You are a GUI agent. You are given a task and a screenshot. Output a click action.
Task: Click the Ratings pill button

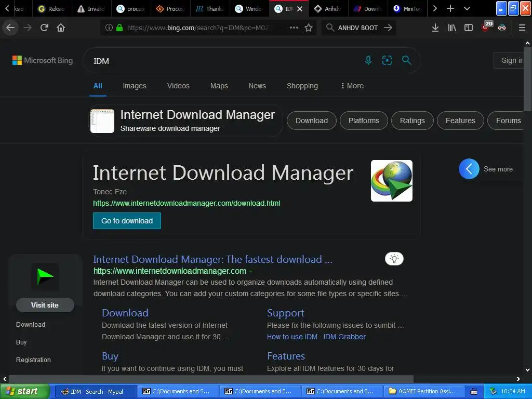412,121
